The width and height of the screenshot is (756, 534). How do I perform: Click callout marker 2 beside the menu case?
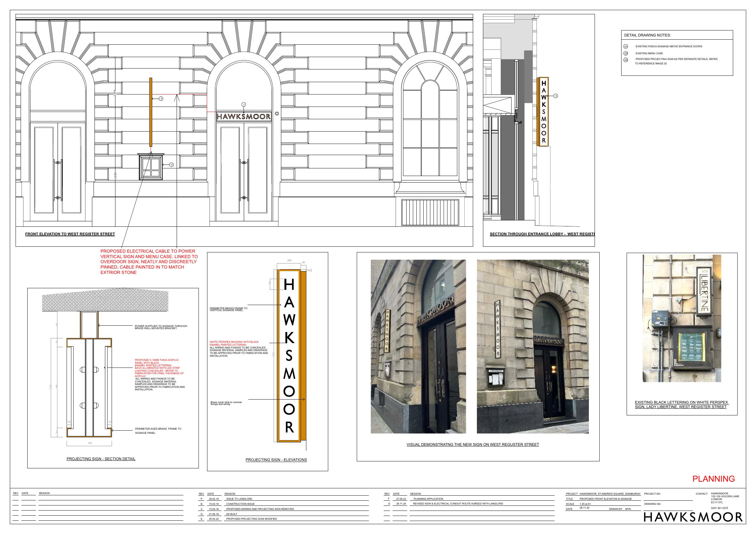pos(172,165)
